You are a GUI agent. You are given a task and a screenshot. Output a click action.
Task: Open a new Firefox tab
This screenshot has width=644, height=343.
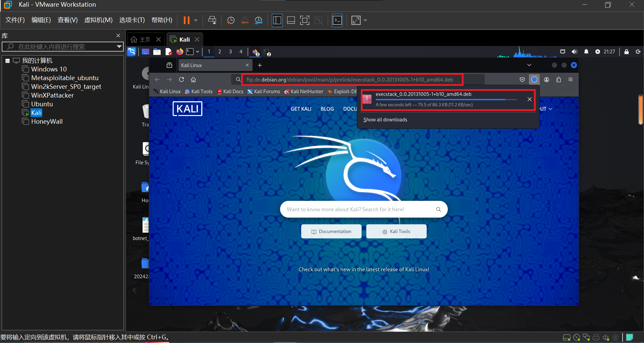(x=260, y=65)
